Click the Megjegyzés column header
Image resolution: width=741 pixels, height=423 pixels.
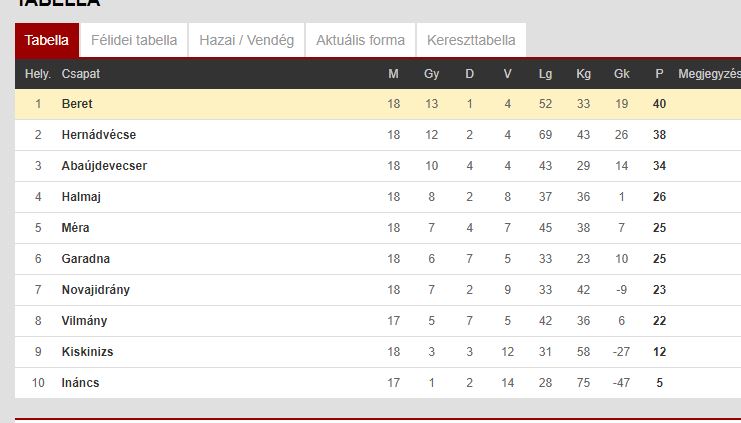(709, 74)
